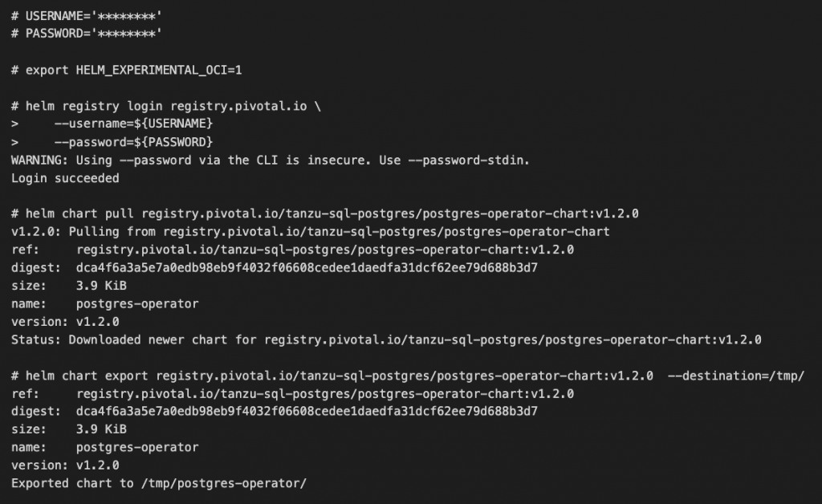The width and height of the screenshot is (822, 504).
Task: Click the 'Exported chart to /tmp/postgres-operator/' line
Action: 159,483
